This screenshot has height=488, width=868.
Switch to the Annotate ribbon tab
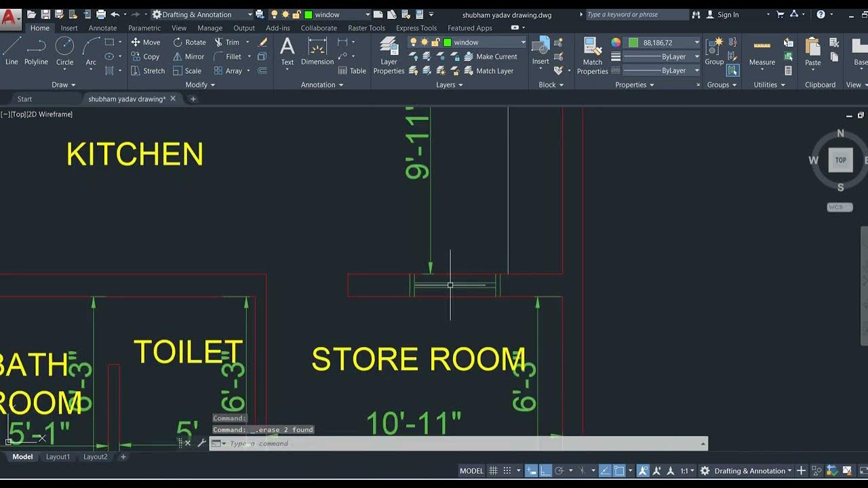pos(102,28)
